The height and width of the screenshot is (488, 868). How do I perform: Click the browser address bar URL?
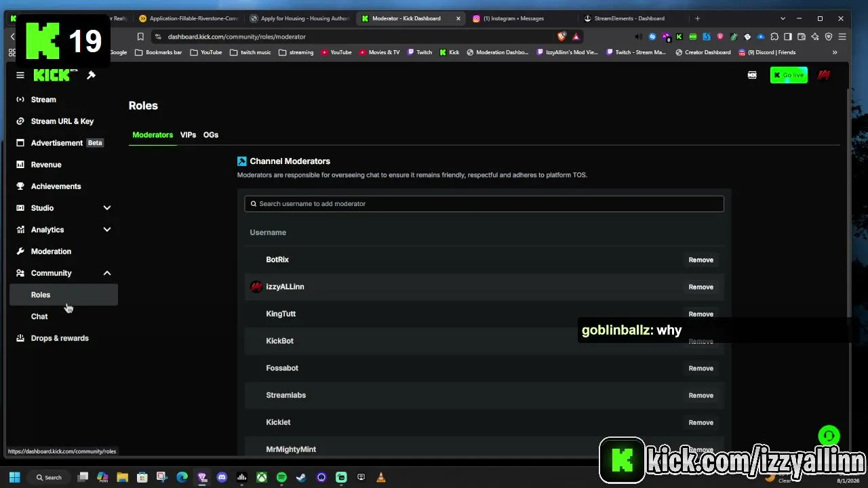(x=237, y=37)
